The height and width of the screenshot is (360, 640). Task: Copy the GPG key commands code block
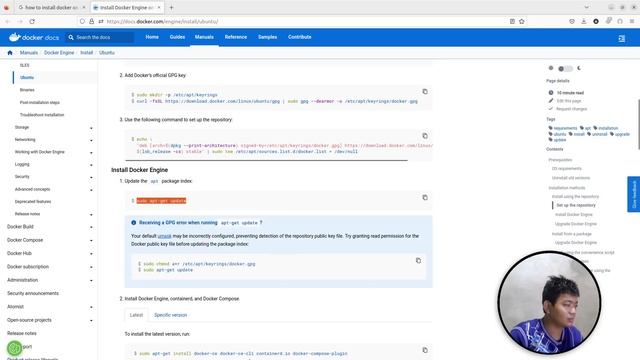tap(425, 91)
